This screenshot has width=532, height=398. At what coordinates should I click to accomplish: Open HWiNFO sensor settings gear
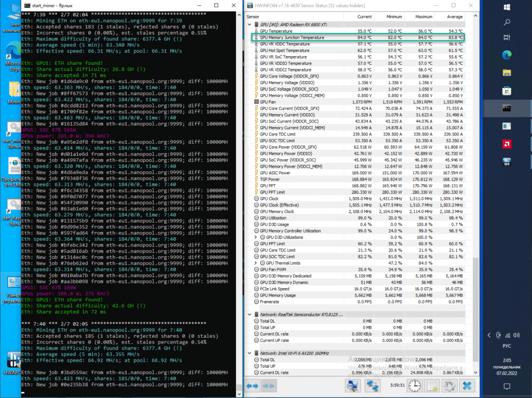click(449, 386)
